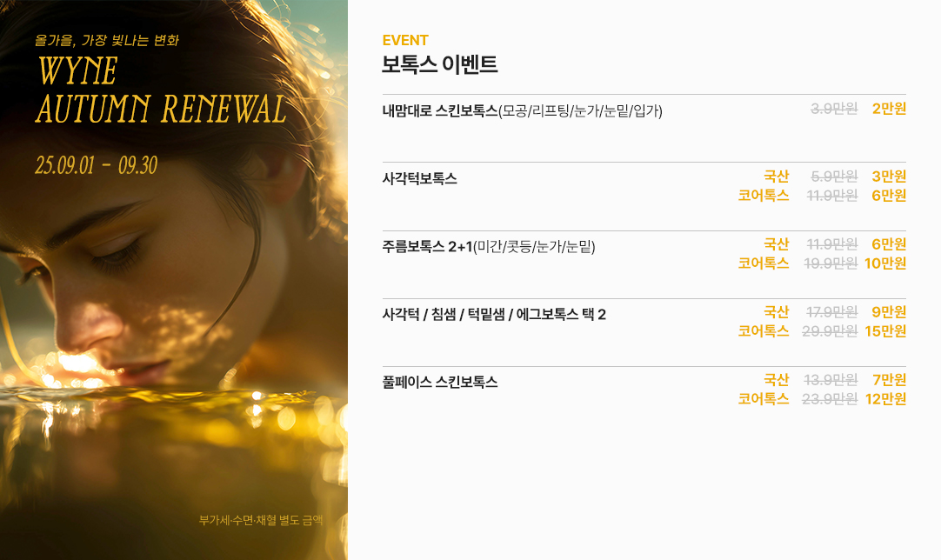The width and height of the screenshot is (941, 560).
Task: Choose 국산 option under 주름보톡스 2+1
Action: pyautogui.click(x=776, y=244)
